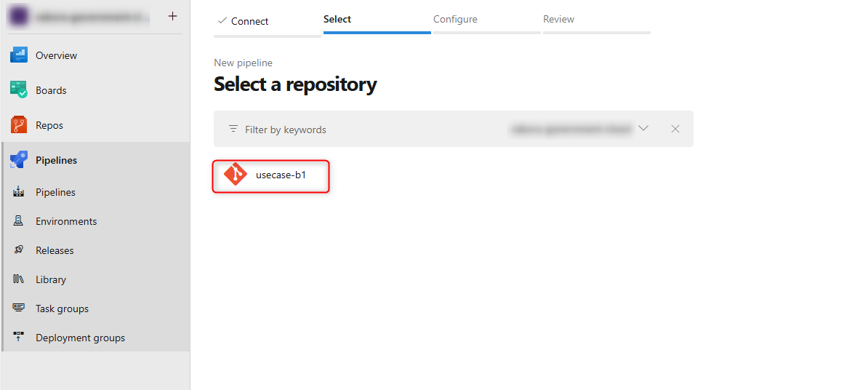Screen dimensions: 868x390
Task: Open Repos label in navigation
Action: pos(49,125)
